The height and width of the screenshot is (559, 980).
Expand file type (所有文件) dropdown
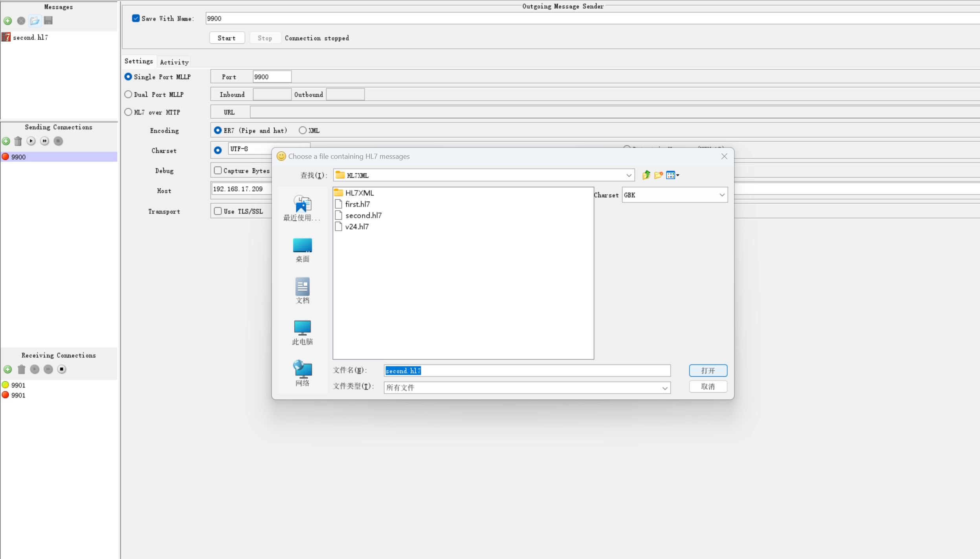click(664, 388)
